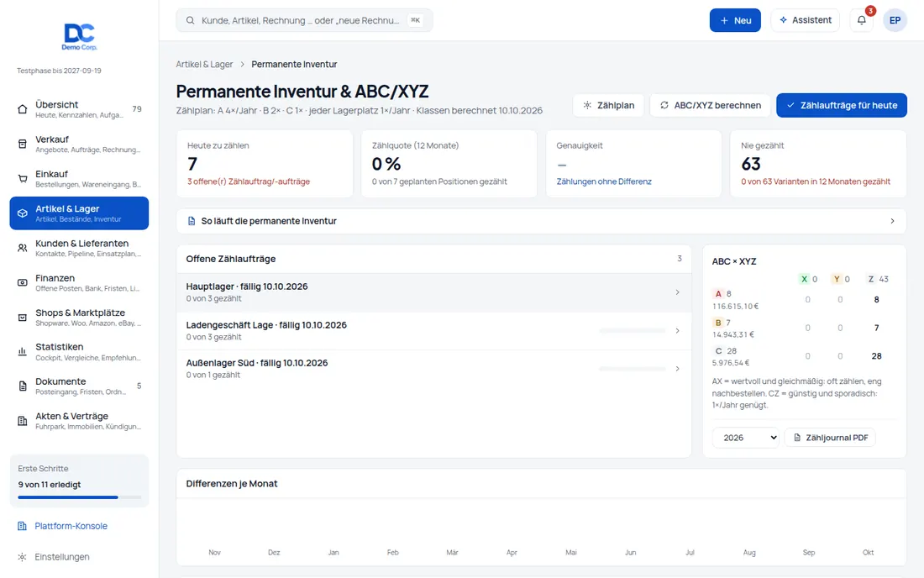Click the C class badge
The height and width of the screenshot is (578, 924).
pyautogui.click(x=718, y=351)
